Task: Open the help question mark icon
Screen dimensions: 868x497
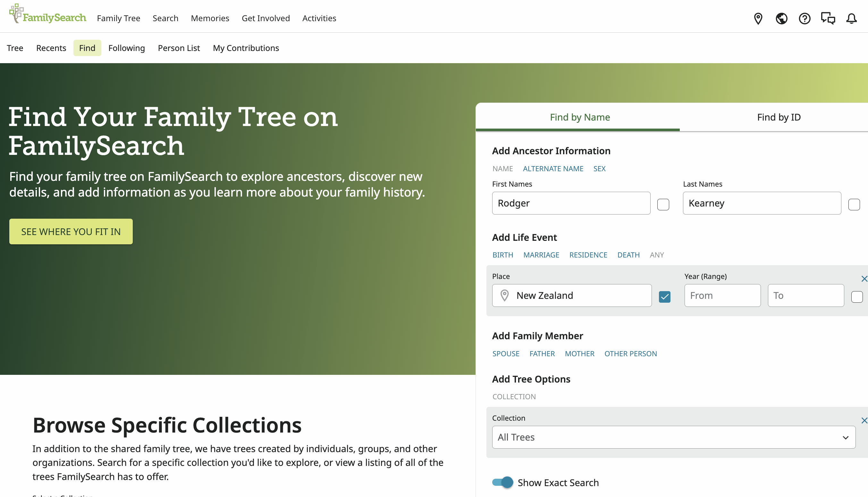Action: tap(805, 18)
